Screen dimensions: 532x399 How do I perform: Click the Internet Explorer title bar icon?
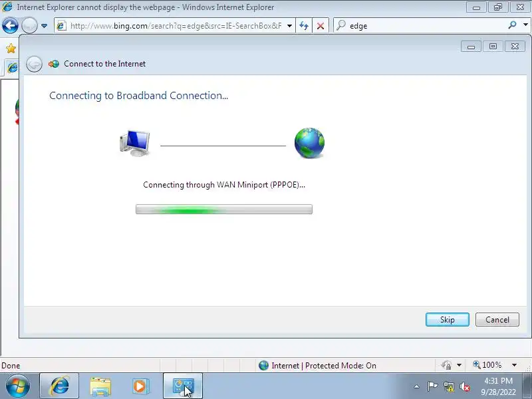coord(7,7)
